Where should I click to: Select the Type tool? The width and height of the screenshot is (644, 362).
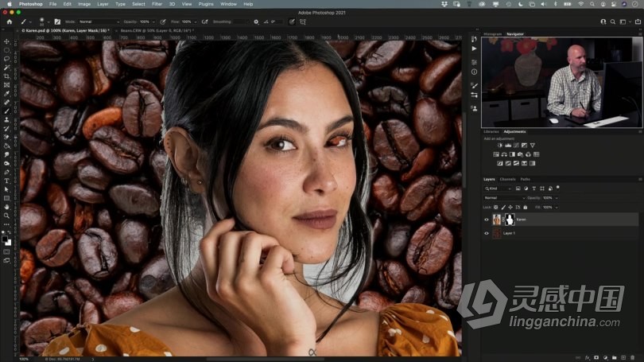(7, 181)
